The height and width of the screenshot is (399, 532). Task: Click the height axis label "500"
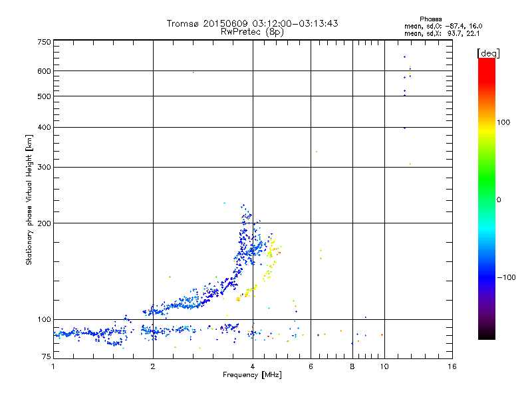(x=44, y=96)
